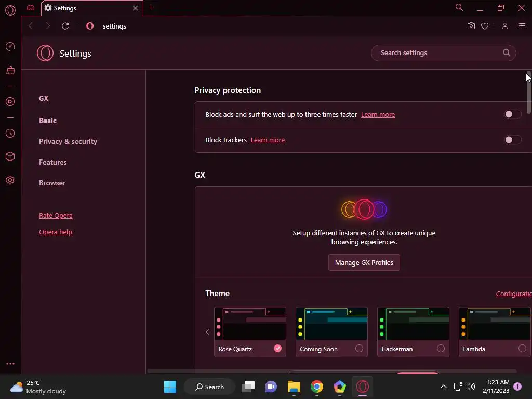
Task: Select the Hackerman theme radio button
Action: [441, 349]
